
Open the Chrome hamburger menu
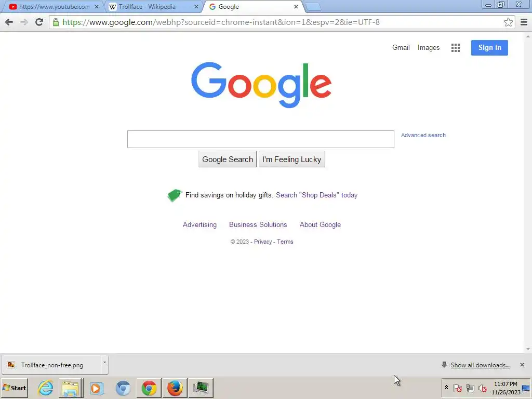coord(524,22)
